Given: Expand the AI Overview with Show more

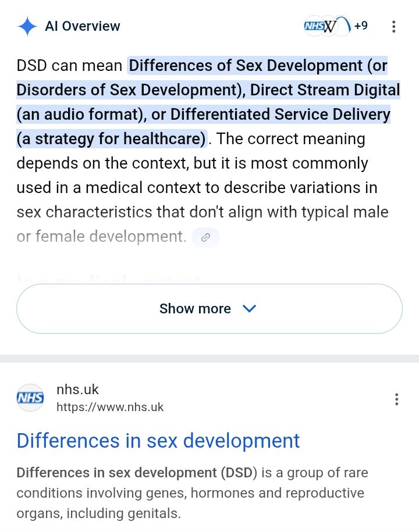Looking at the screenshot, I should [210, 309].
